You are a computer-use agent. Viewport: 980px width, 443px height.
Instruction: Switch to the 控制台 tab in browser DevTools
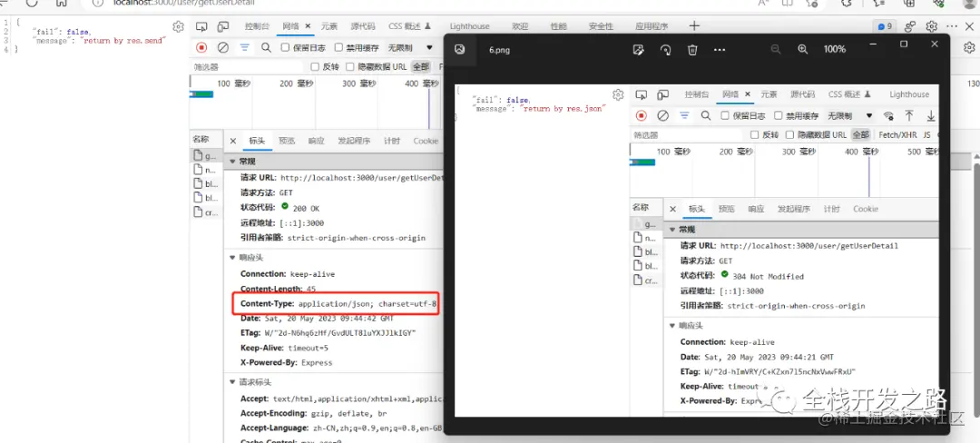point(257,26)
